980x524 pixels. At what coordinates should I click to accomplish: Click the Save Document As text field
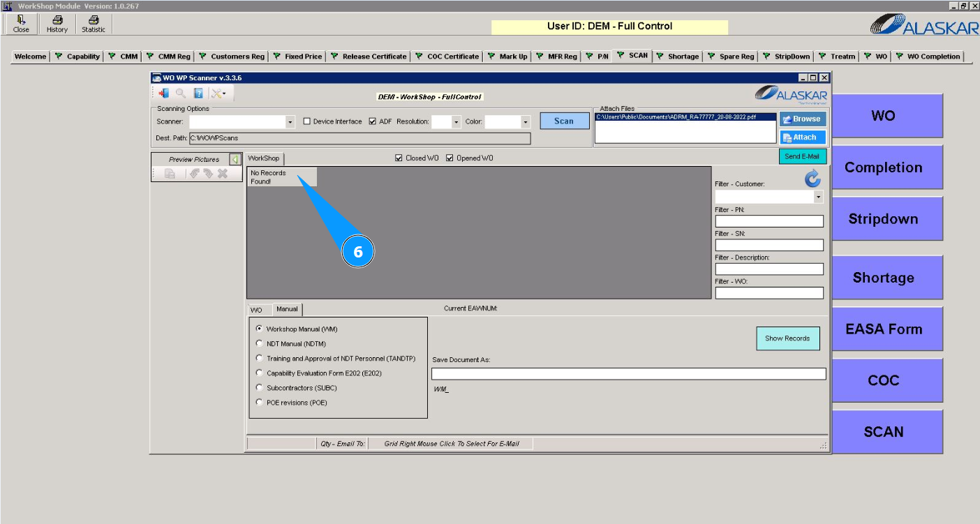628,374
